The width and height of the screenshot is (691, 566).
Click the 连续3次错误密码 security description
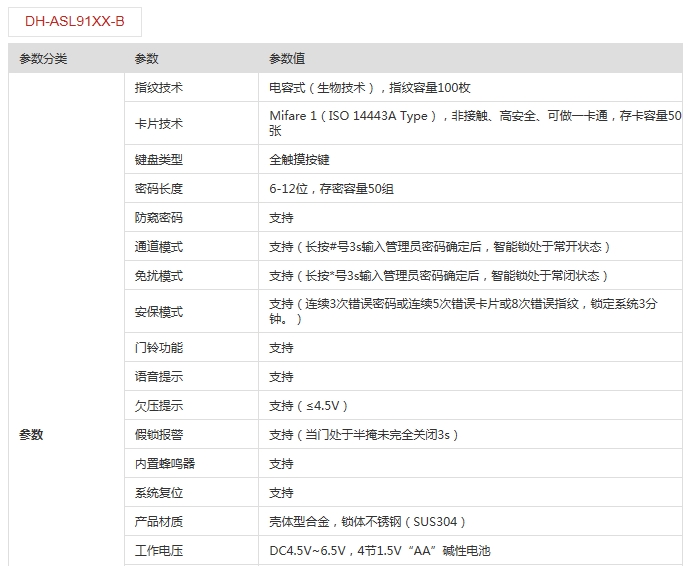pos(463,311)
